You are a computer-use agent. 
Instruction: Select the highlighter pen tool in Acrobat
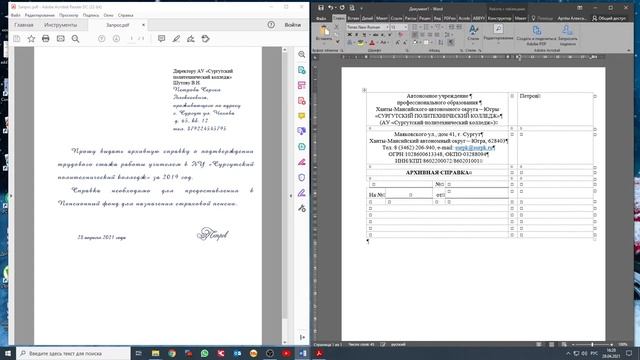coord(176,39)
